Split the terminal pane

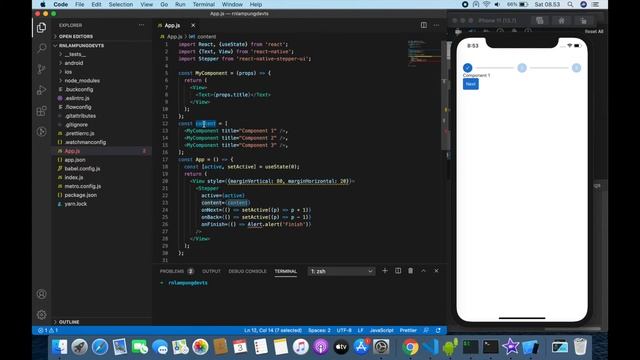coord(398,271)
